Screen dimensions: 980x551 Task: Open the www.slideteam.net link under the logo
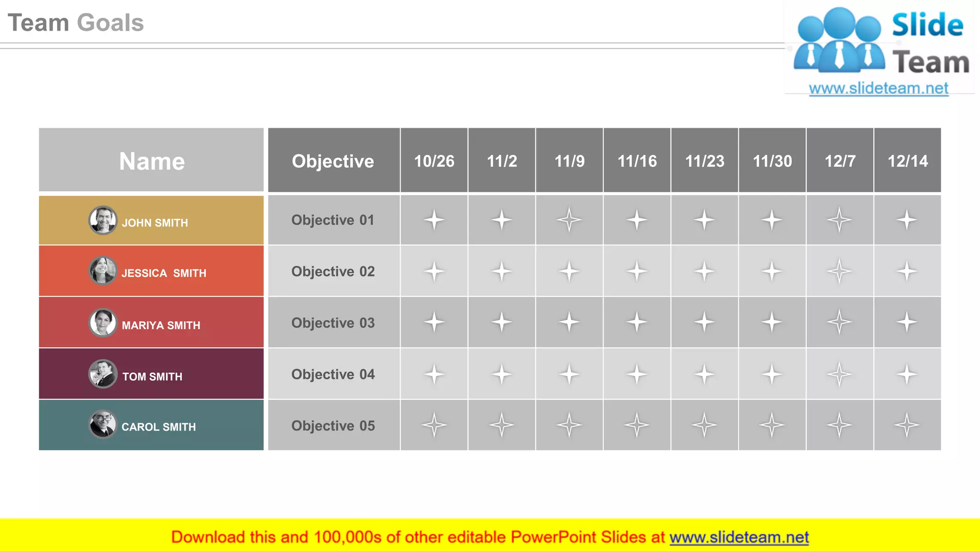click(x=878, y=88)
